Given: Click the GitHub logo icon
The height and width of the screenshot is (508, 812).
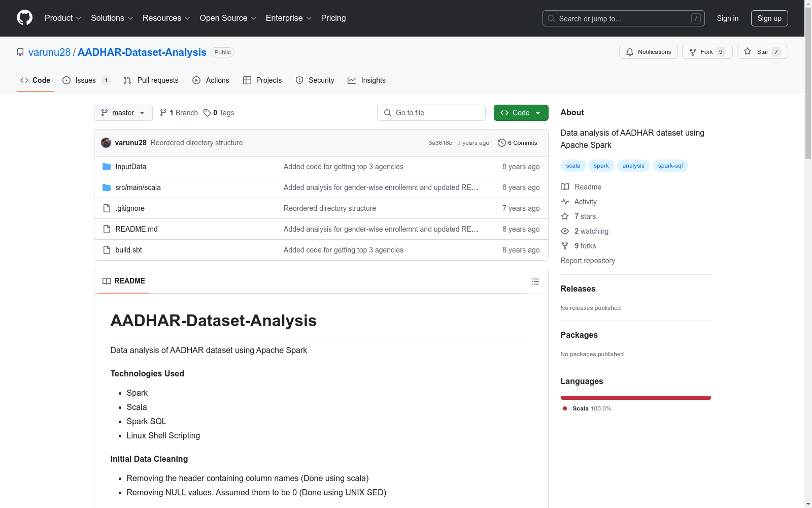Looking at the screenshot, I should point(24,18).
